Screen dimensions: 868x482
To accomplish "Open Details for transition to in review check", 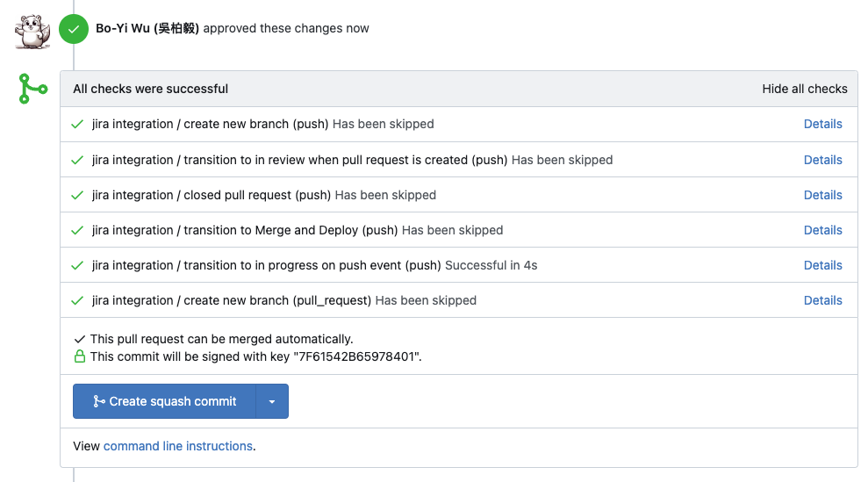I will coord(822,160).
